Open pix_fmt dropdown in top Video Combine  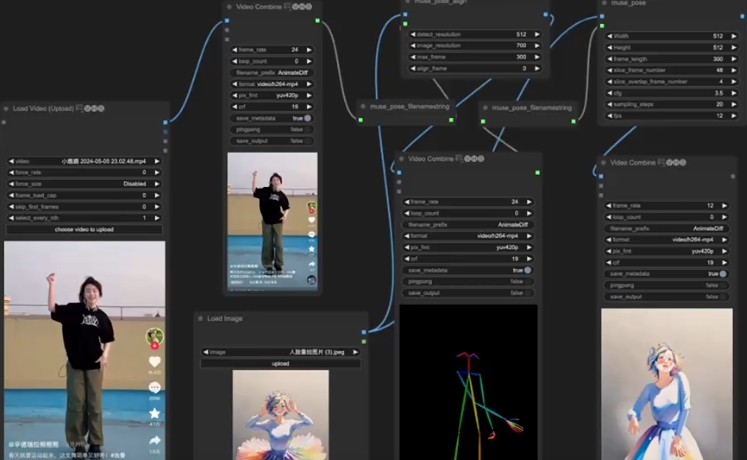click(272, 96)
